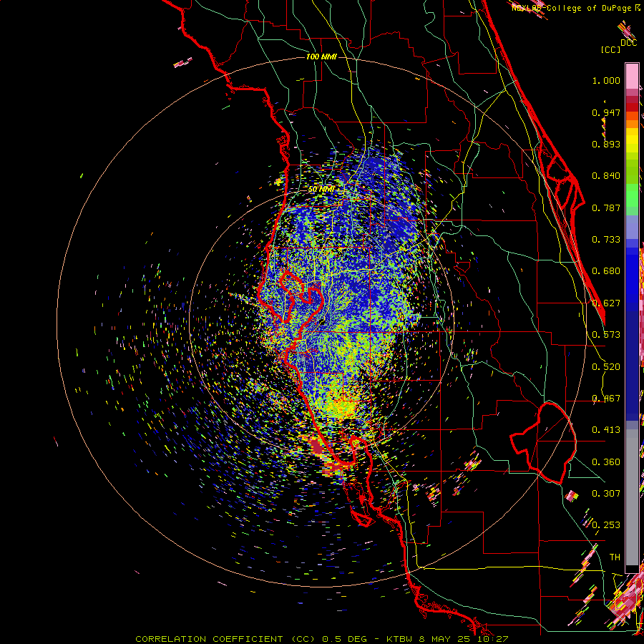644x644 pixels.
Task: Click the 0.787 legend value
Action: tap(606, 208)
